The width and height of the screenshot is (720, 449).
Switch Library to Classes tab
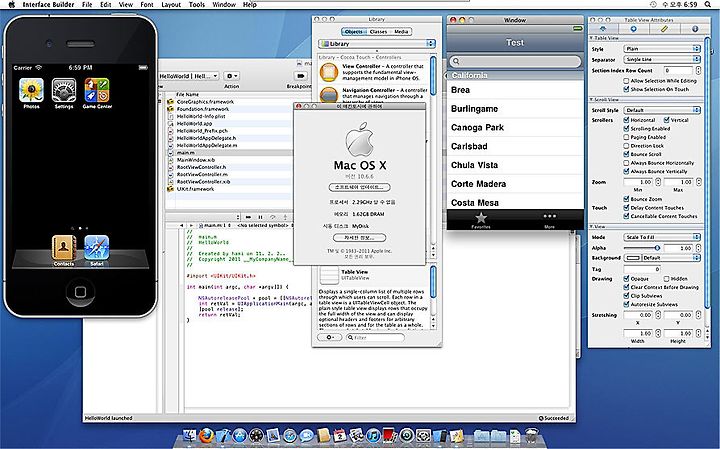tap(378, 32)
